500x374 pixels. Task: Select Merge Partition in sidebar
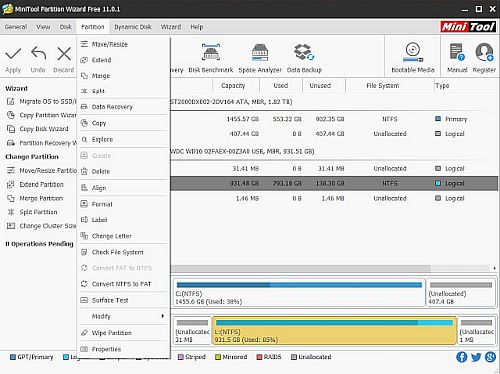(35, 198)
